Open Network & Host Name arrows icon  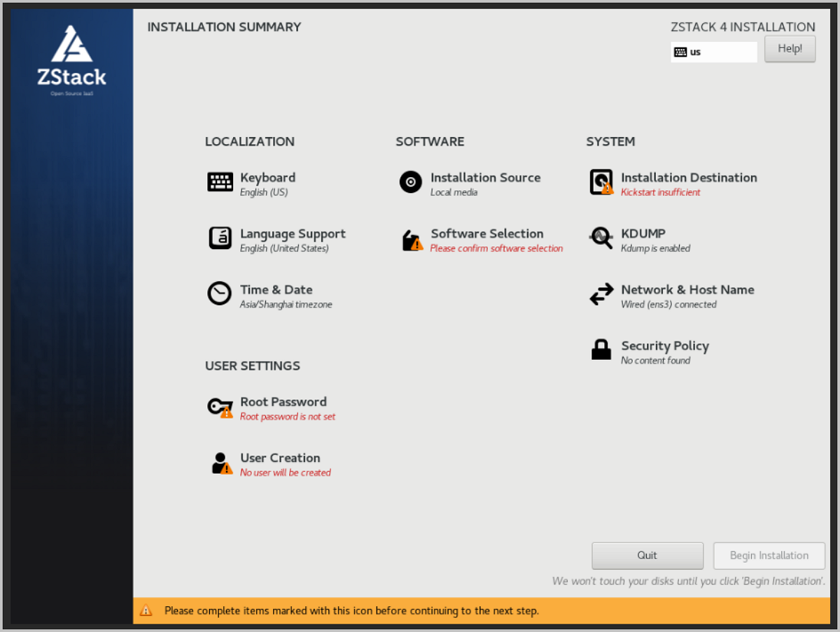tap(601, 295)
